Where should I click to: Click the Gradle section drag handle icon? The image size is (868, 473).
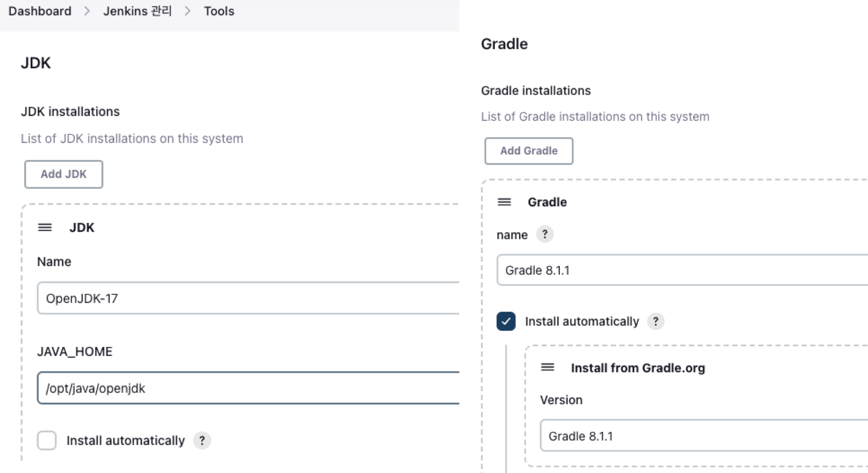(x=504, y=202)
